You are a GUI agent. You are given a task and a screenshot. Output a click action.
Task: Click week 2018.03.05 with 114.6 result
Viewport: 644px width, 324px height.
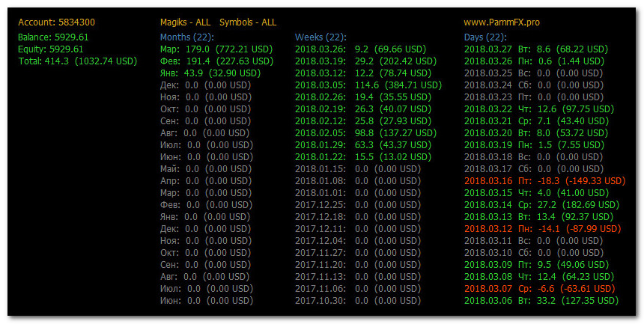pos(368,85)
